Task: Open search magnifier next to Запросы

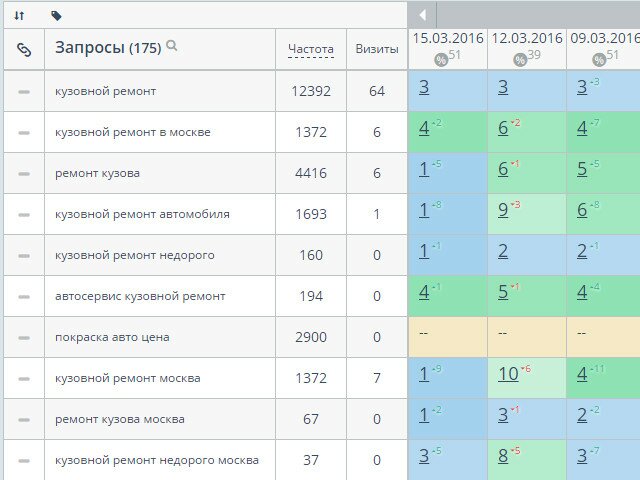Action: click(x=172, y=45)
